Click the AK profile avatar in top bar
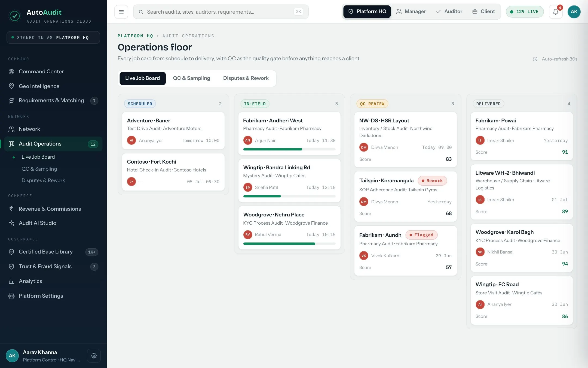 (574, 12)
